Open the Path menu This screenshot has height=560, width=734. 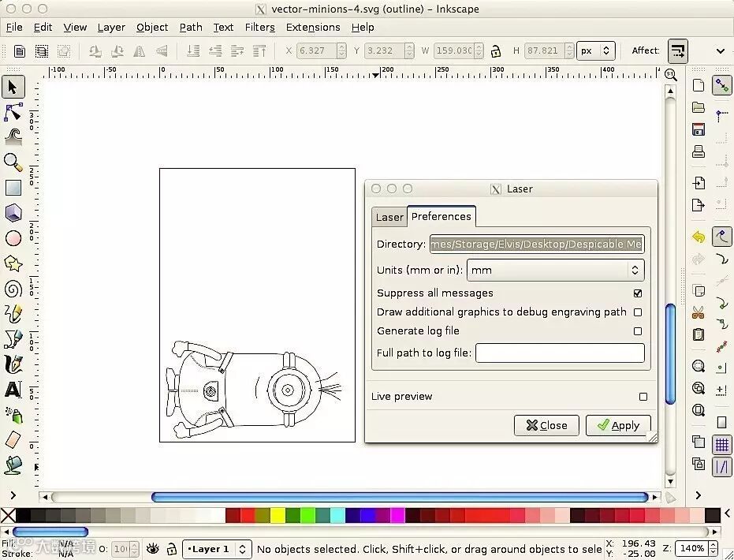click(x=191, y=27)
